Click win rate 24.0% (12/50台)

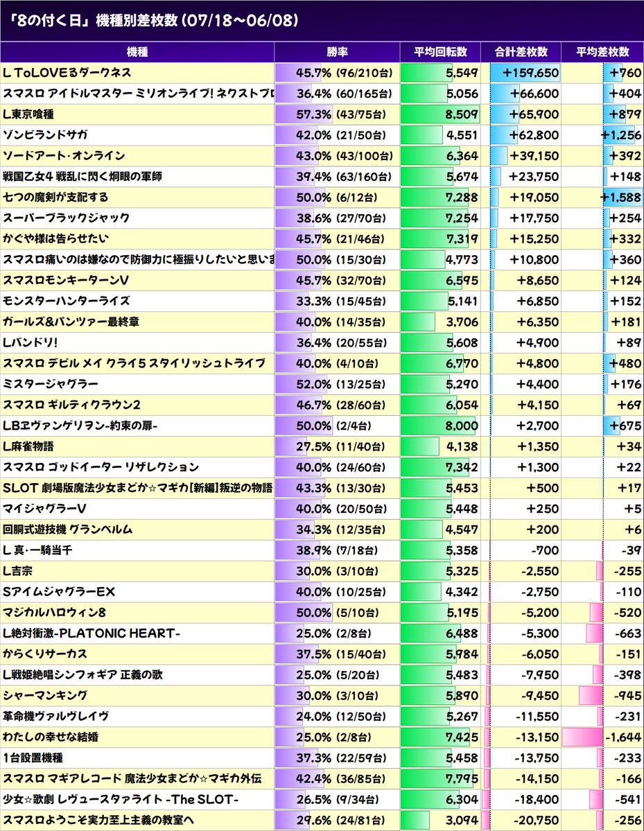tap(341, 716)
